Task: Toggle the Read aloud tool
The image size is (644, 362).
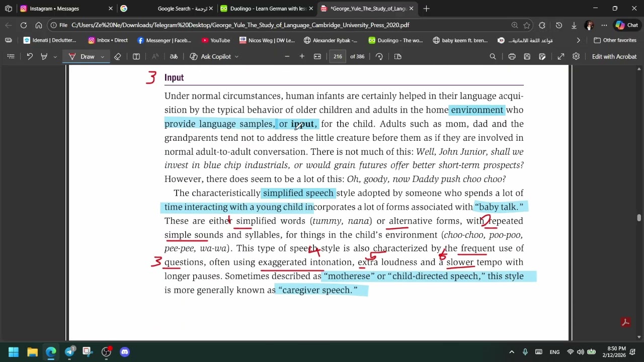Action: [x=155, y=56]
